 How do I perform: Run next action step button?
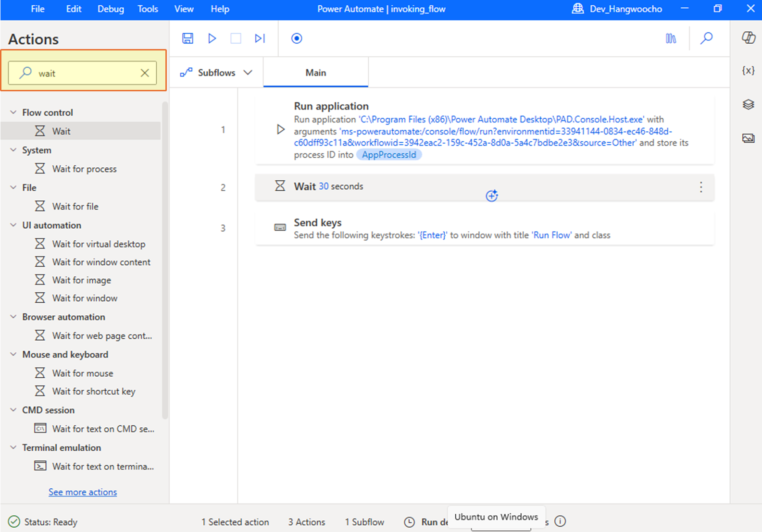[x=260, y=38]
